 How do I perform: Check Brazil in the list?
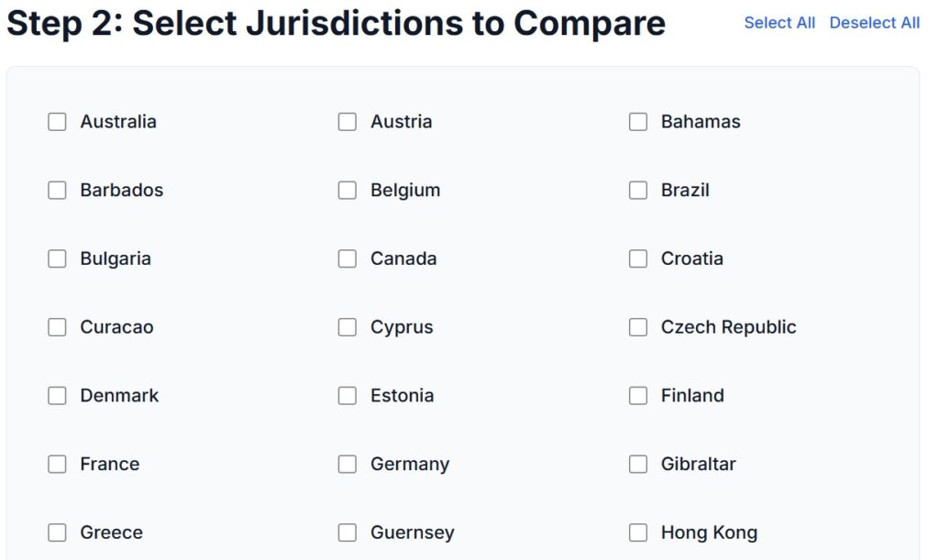tap(638, 191)
